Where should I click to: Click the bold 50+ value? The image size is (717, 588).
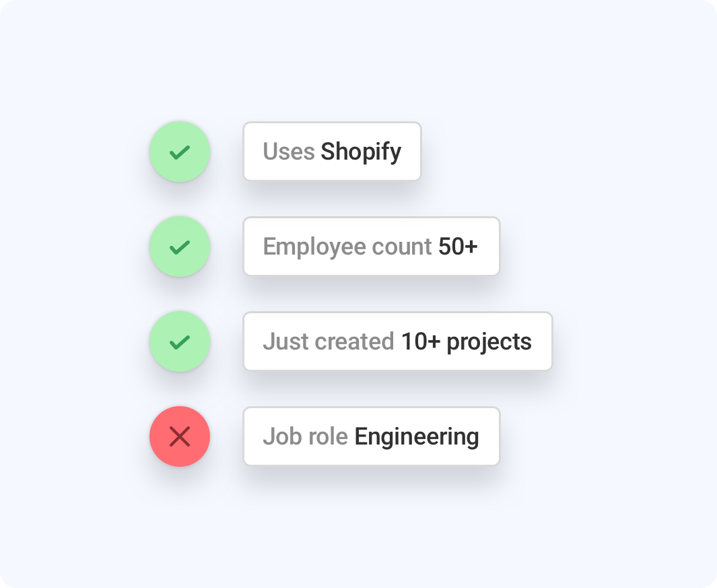pyautogui.click(x=458, y=247)
